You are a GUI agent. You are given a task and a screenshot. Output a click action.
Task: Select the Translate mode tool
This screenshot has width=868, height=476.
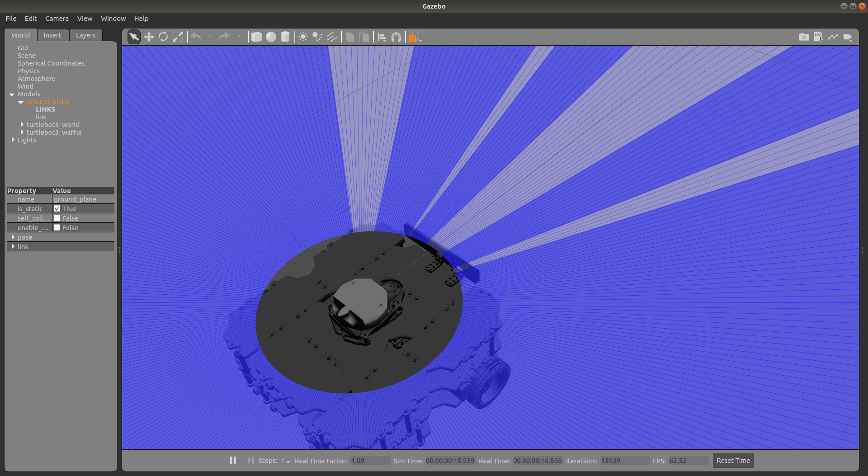point(149,37)
